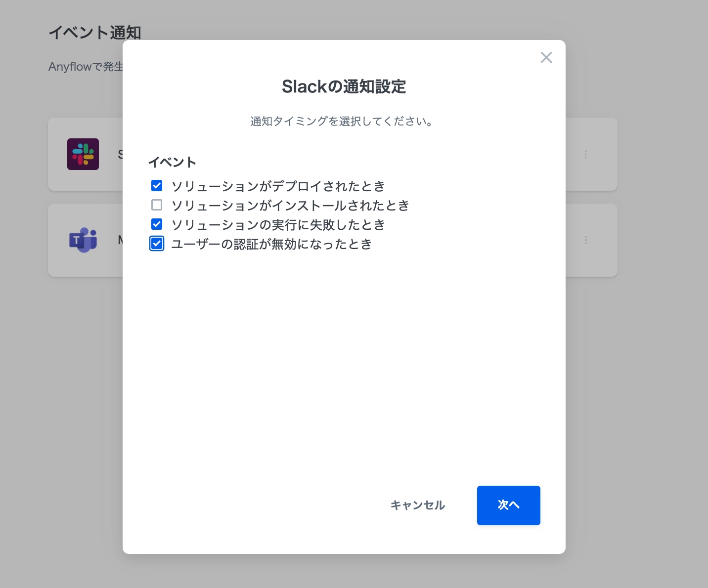The image size is (708, 588).
Task: Click the 通知タイミングを選択してください instruction text
Action: click(342, 122)
